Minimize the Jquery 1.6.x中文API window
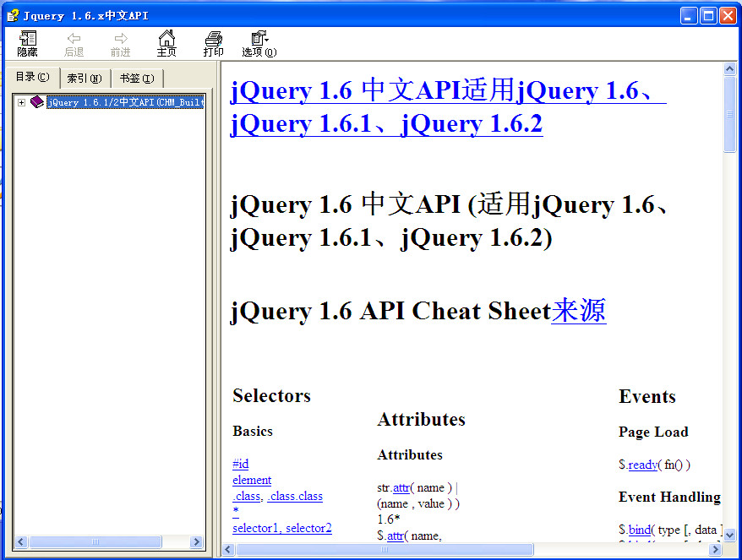Screen dimensions: 742x560 click(689, 16)
